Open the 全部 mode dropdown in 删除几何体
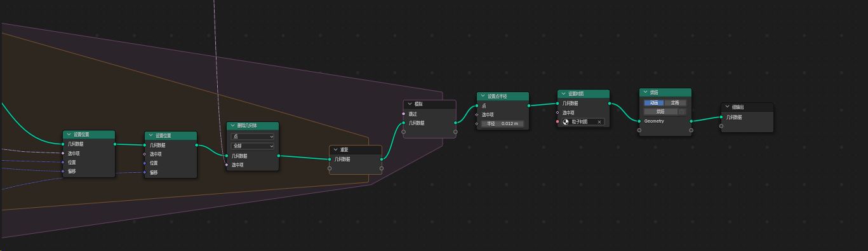Viewport: 868px width, 251px height. coord(253,146)
